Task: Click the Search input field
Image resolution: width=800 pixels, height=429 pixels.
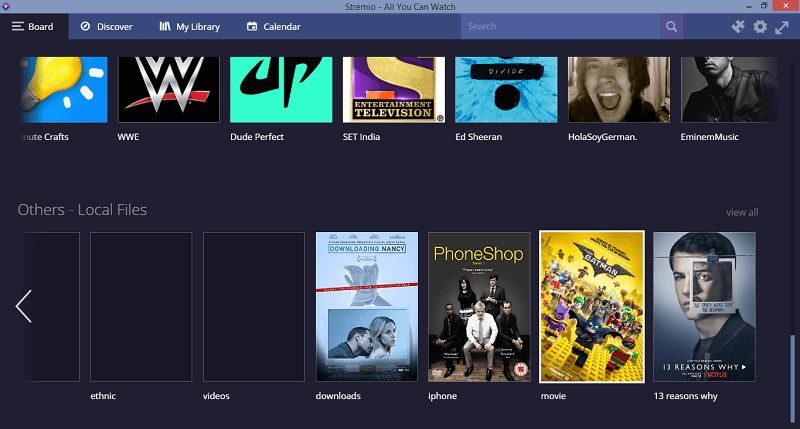Action: coord(560,26)
